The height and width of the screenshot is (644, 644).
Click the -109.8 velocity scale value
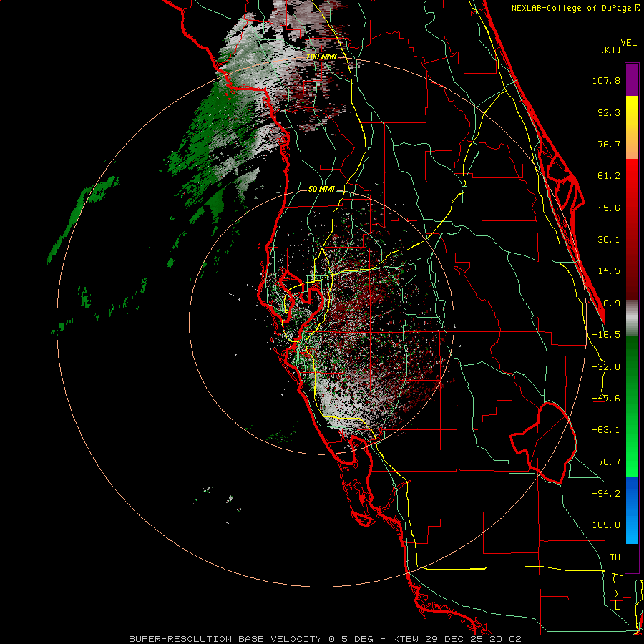click(603, 525)
